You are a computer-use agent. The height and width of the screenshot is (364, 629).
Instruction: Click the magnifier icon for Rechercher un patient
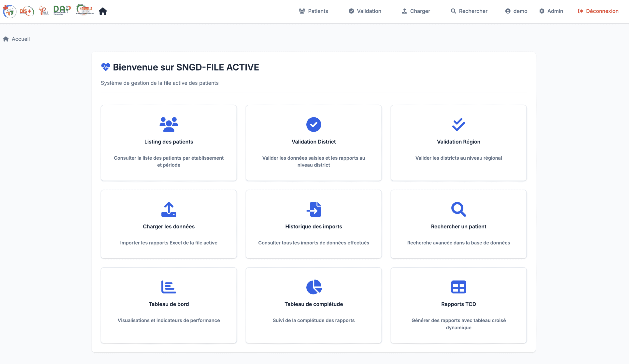point(458,209)
